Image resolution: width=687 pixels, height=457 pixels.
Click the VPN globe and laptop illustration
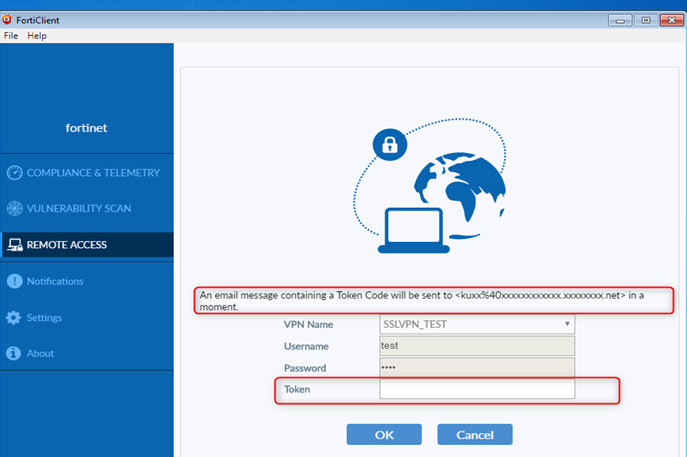tap(430, 185)
